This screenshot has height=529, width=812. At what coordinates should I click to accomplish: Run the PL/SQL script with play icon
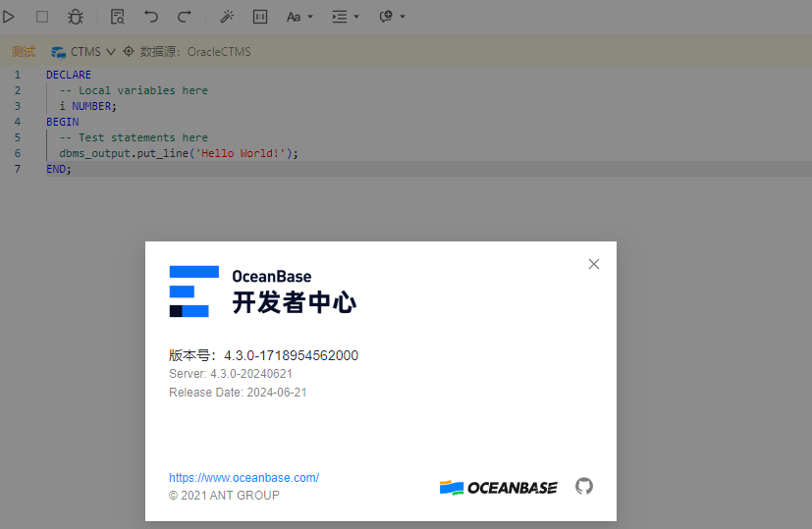8,17
